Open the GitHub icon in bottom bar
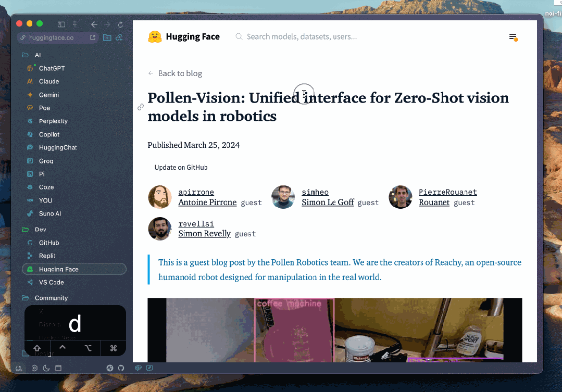 coord(121,368)
